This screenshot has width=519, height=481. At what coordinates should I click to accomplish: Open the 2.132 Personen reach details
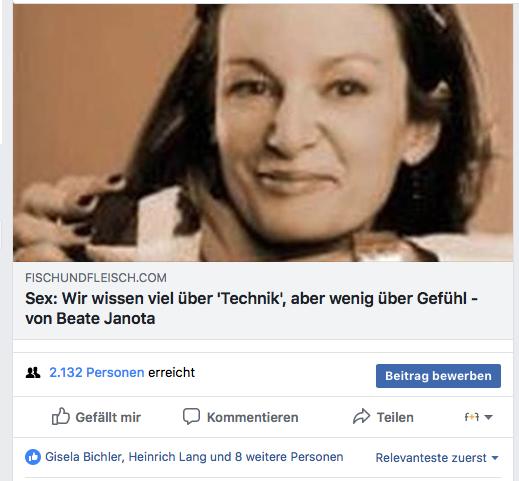(97, 372)
